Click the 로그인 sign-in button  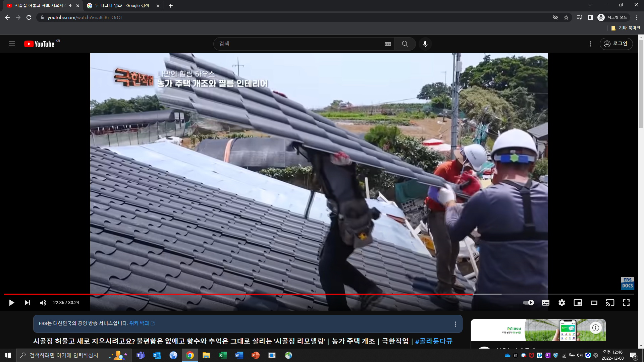coord(616,44)
